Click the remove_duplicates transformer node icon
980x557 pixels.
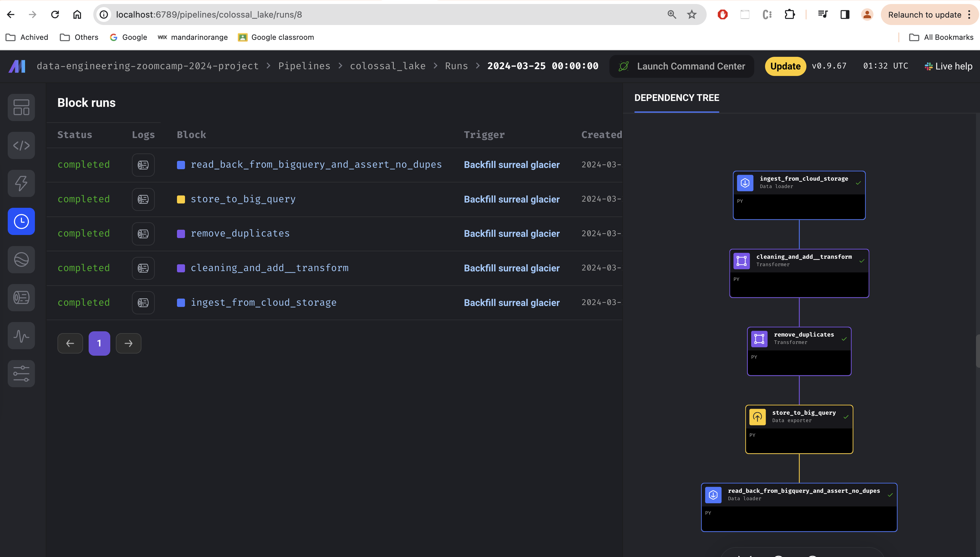[x=759, y=339]
